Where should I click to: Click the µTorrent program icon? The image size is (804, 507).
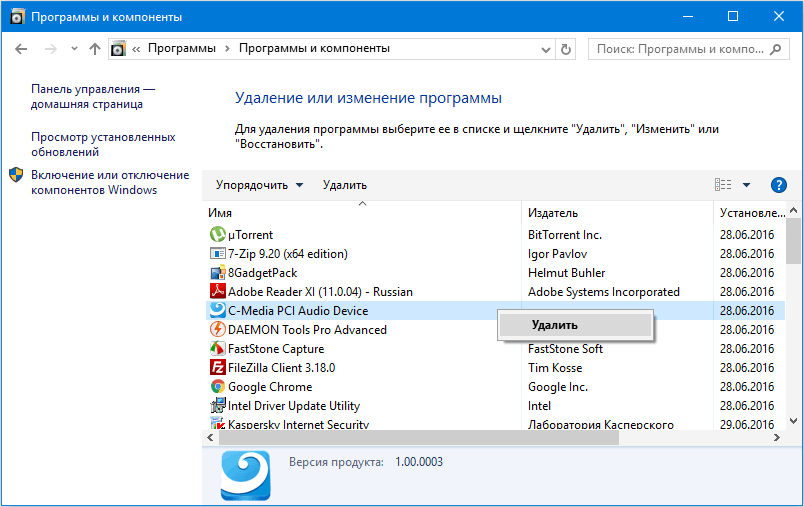click(218, 235)
